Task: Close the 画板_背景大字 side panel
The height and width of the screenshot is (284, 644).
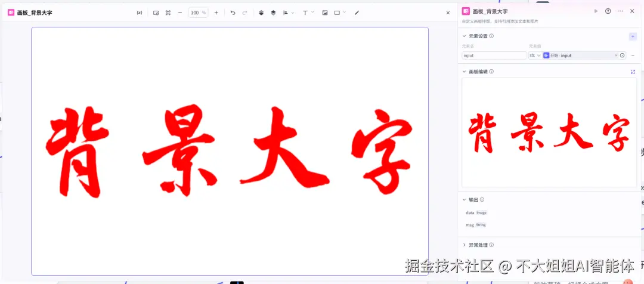Action: [x=632, y=11]
